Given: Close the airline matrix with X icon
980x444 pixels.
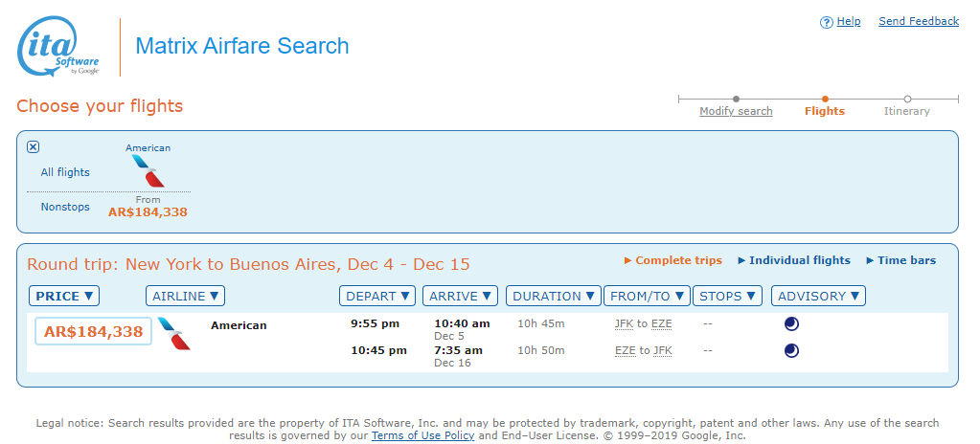Looking at the screenshot, I should pyautogui.click(x=34, y=146).
